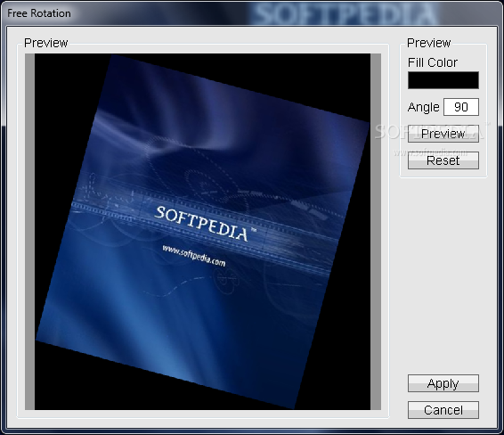Click the Preview button
The image size is (504, 435).
[x=443, y=134]
